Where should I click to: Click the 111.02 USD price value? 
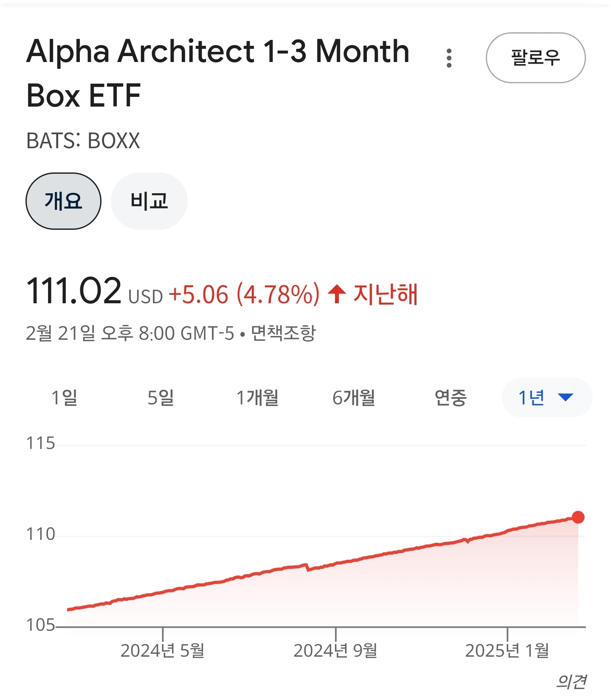coord(95,291)
